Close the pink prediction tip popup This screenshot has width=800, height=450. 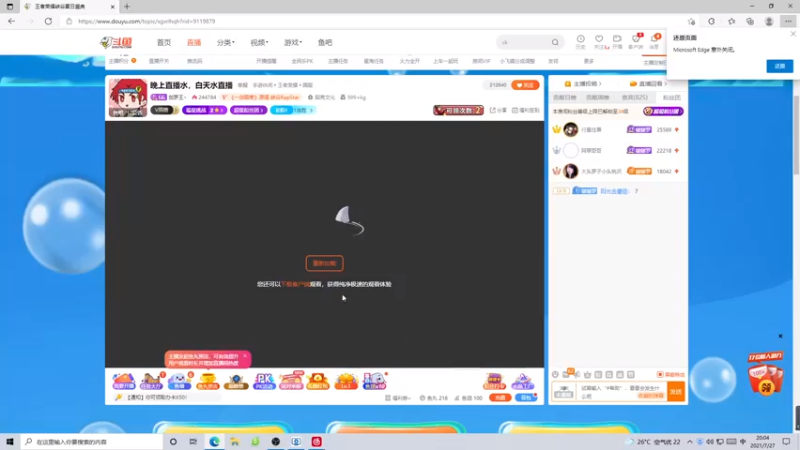pos(245,356)
